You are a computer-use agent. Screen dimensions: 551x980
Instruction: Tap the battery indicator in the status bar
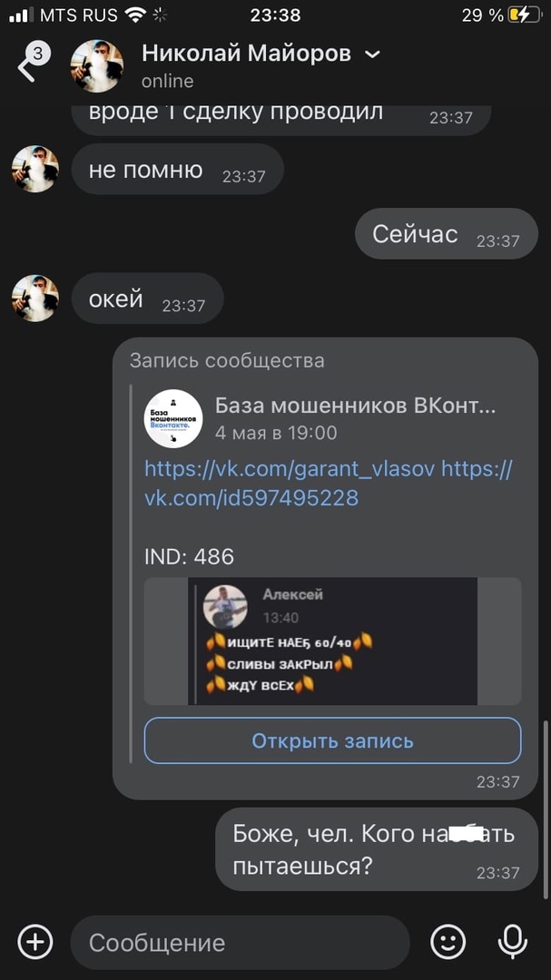point(524,15)
